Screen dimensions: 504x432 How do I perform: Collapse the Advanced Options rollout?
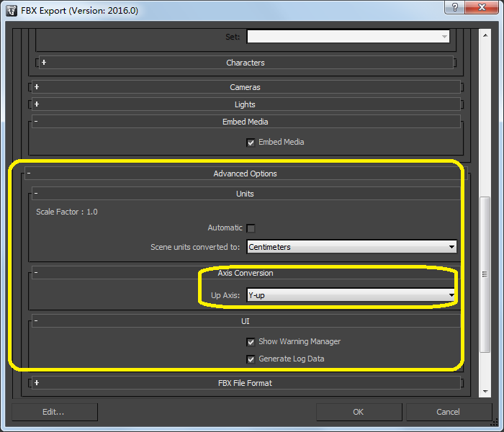(246, 174)
